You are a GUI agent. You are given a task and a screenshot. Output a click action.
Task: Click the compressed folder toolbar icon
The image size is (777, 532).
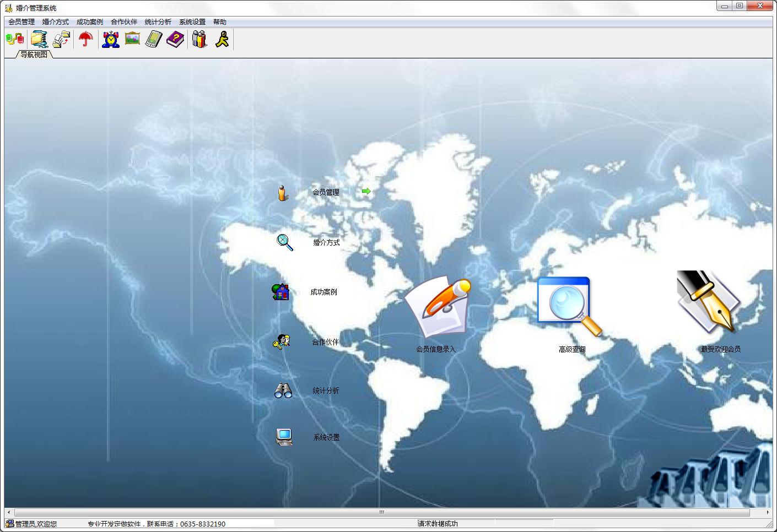[x=39, y=39]
